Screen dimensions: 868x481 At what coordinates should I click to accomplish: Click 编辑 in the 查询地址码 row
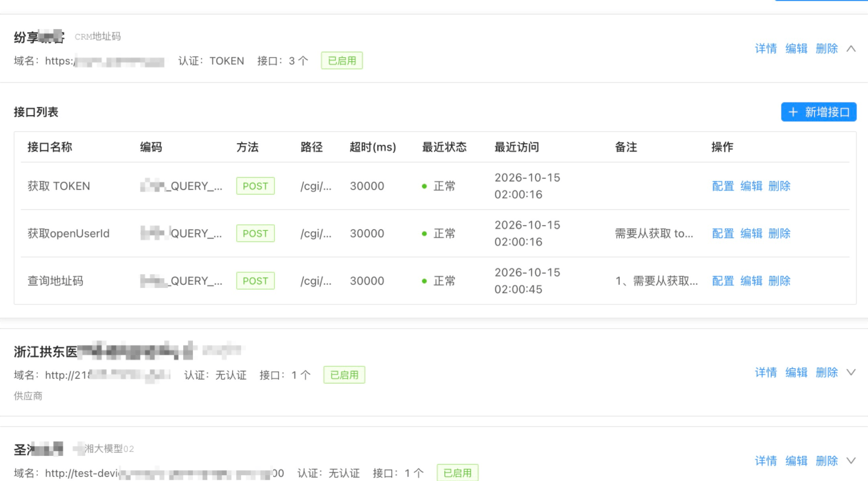point(751,281)
